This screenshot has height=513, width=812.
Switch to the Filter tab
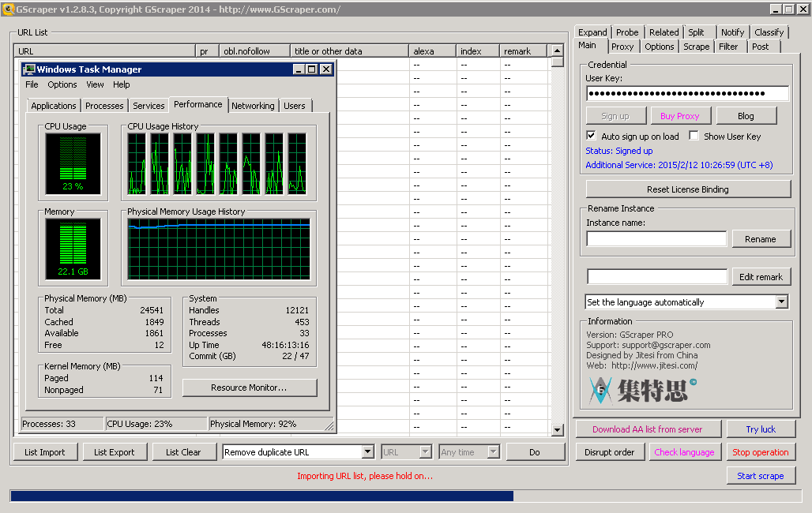point(728,47)
